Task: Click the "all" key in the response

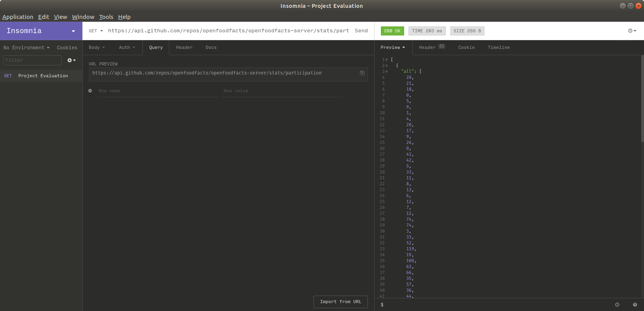Action: (x=407, y=72)
